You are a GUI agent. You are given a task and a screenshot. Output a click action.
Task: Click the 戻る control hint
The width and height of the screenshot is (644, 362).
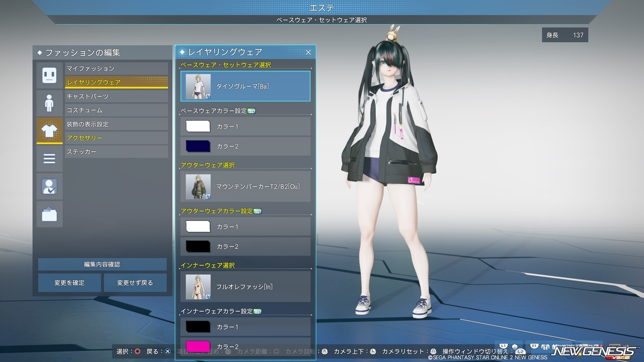click(159, 351)
